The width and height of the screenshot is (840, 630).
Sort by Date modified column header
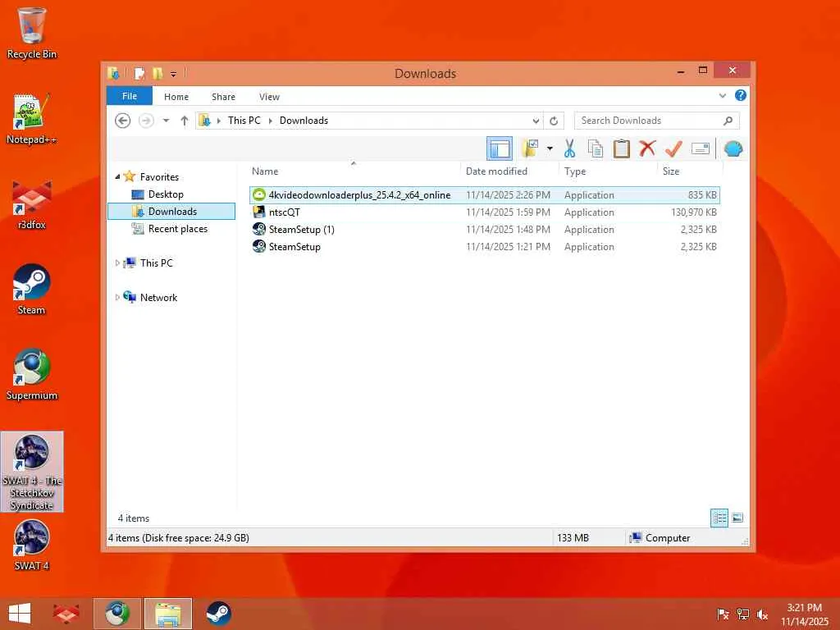[509, 171]
